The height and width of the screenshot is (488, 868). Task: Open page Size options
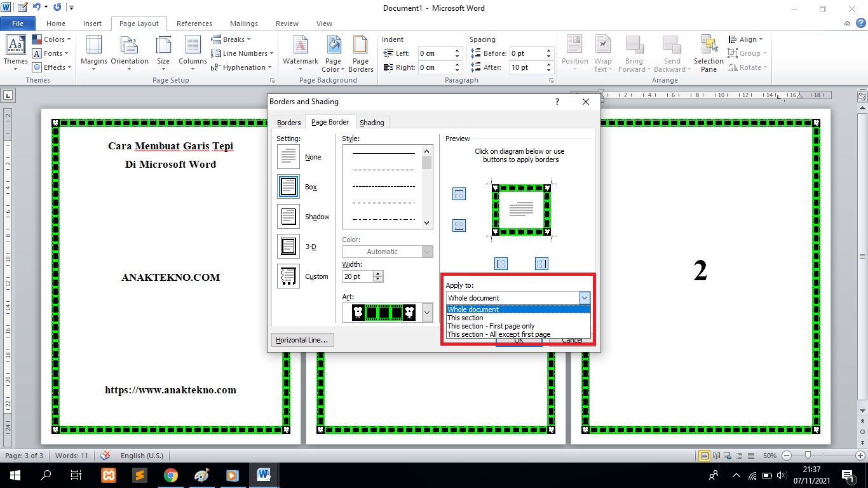pos(163,53)
